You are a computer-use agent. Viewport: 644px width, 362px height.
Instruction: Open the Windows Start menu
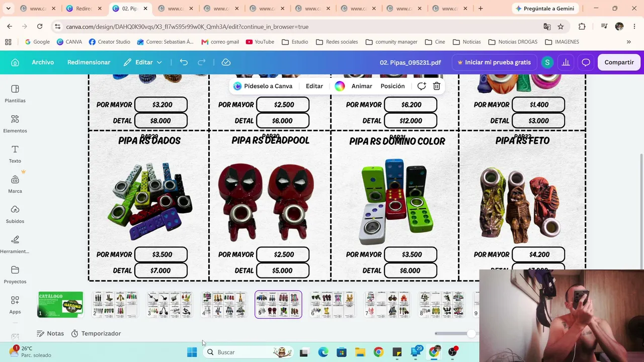tap(192, 352)
